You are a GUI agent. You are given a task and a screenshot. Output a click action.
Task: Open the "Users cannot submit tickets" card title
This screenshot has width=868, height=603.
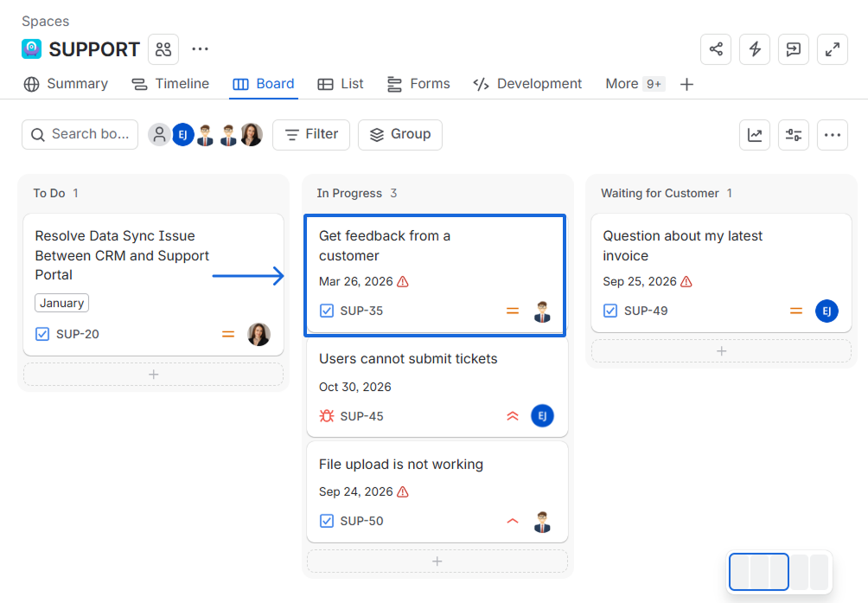click(408, 359)
